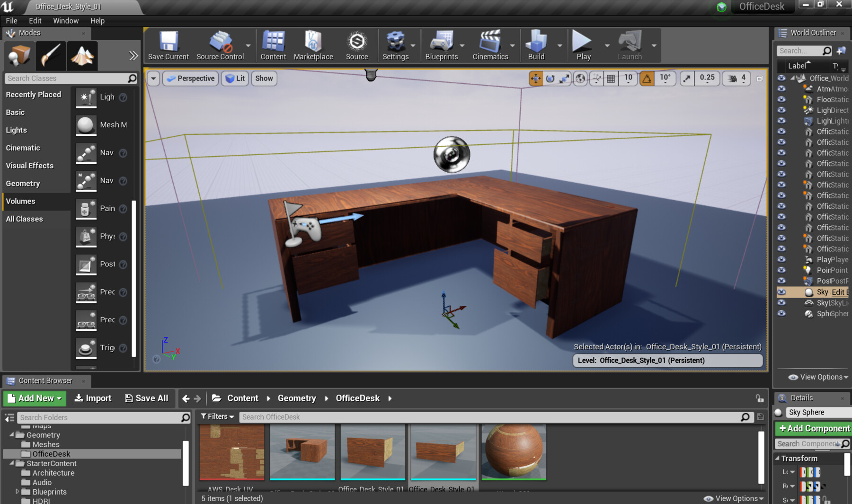Open the Show dropdown in the viewport

(264, 79)
